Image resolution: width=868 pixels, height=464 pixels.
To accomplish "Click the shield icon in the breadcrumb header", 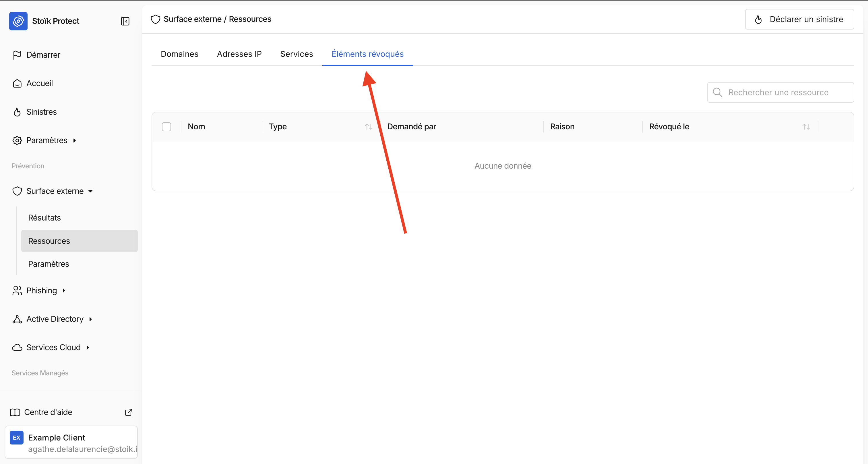I will (x=155, y=19).
